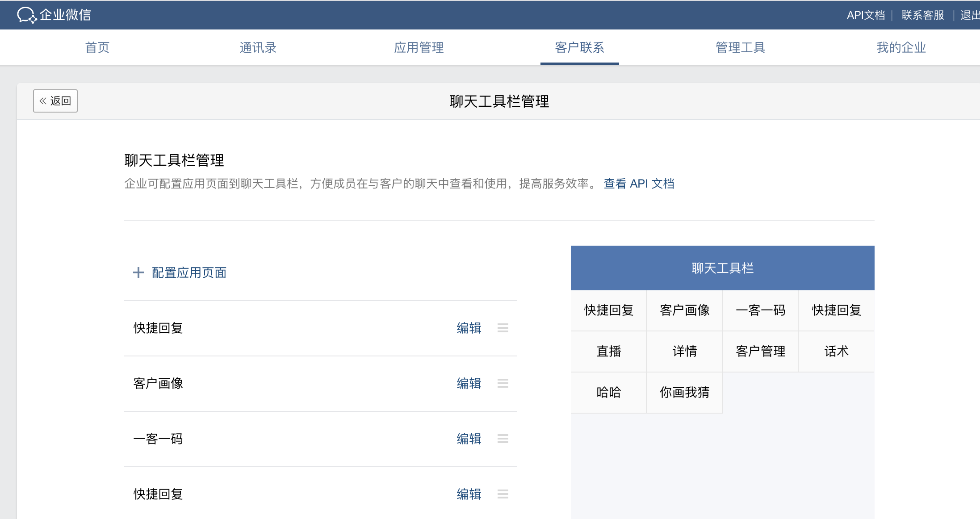Click 编辑 for 客户画像
Viewport: 980px width, 519px height.
point(469,383)
